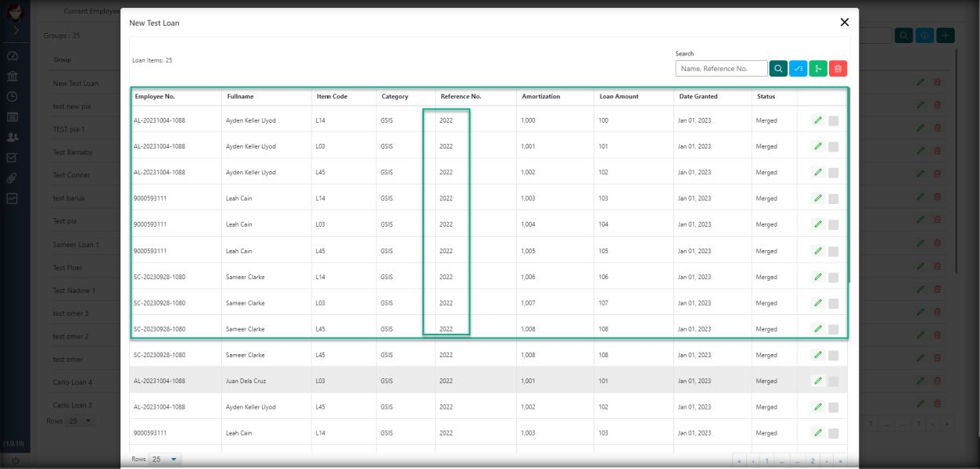980x469 pixels.
Task: Check the box for Sameer Clarke L03 row
Action: [834, 303]
